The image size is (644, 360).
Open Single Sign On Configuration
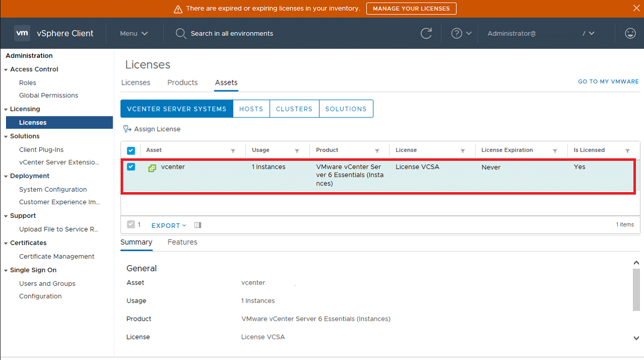pos(40,296)
